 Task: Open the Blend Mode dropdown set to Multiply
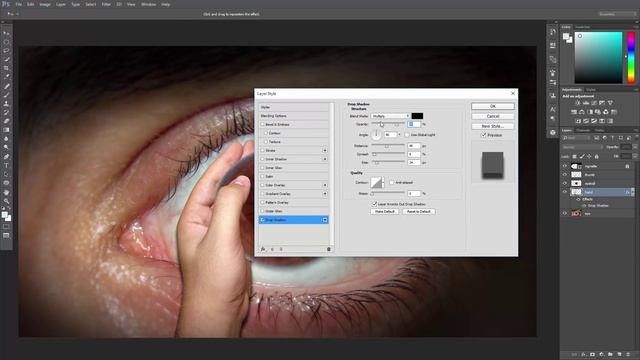point(390,116)
